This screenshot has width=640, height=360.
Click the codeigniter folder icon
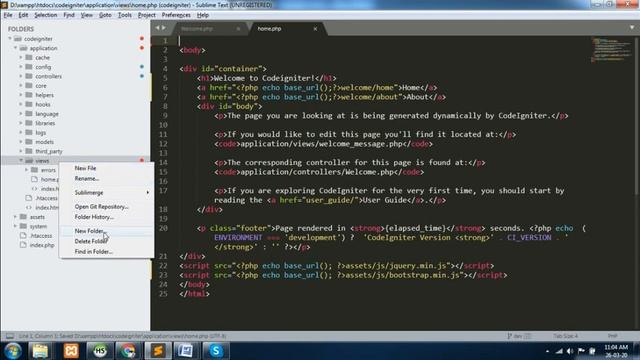[18, 39]
